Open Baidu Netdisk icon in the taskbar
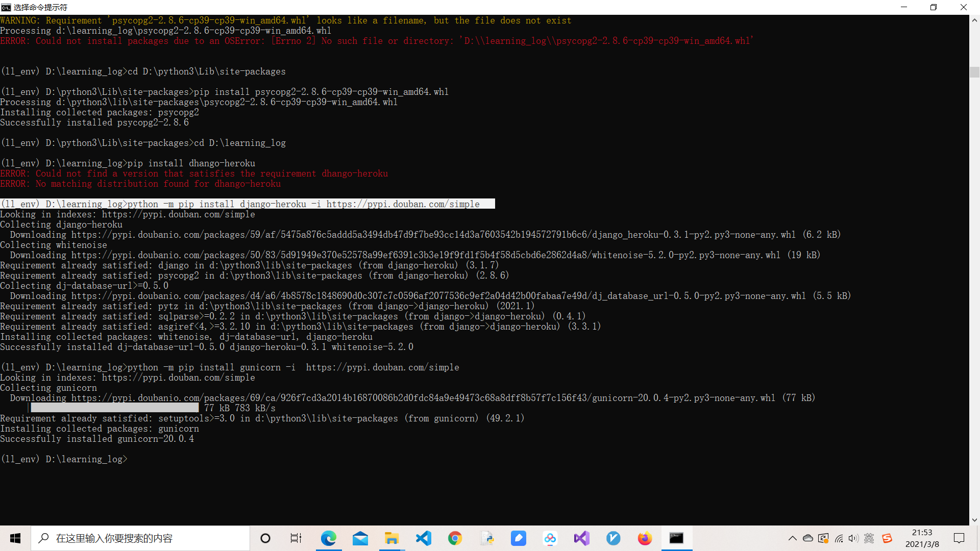Viewport: 980px width, 551px height. [550, 538]
